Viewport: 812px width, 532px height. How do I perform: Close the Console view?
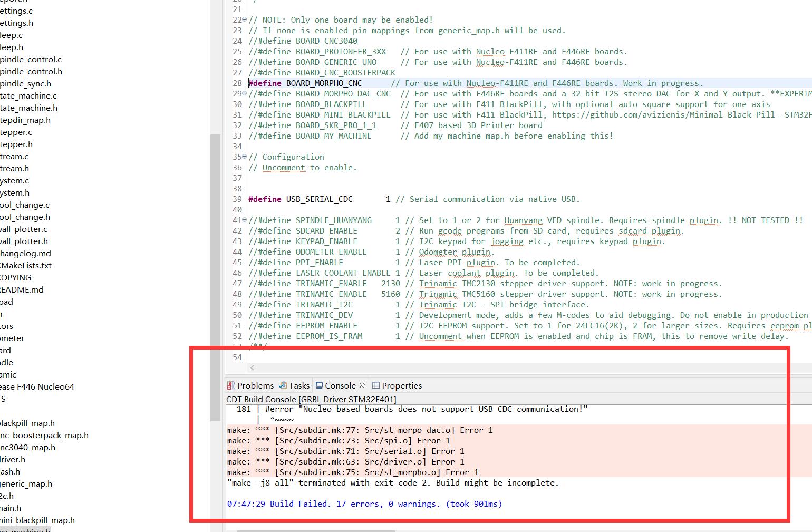(x=363, y=385)
